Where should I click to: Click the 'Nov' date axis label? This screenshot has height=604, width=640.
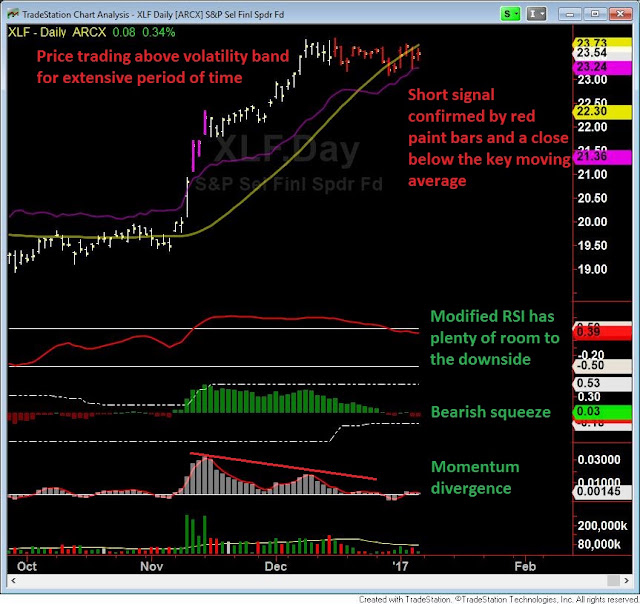[151, 566]
